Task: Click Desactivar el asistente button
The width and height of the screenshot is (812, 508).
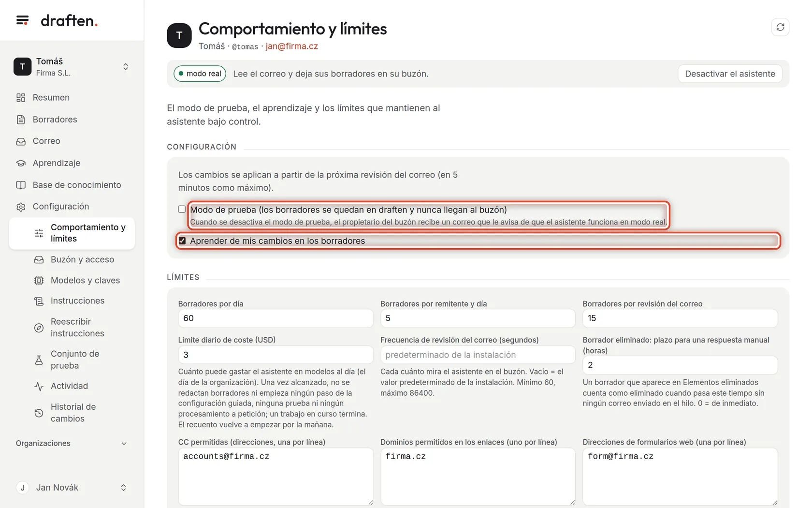Action: [730, 74]
